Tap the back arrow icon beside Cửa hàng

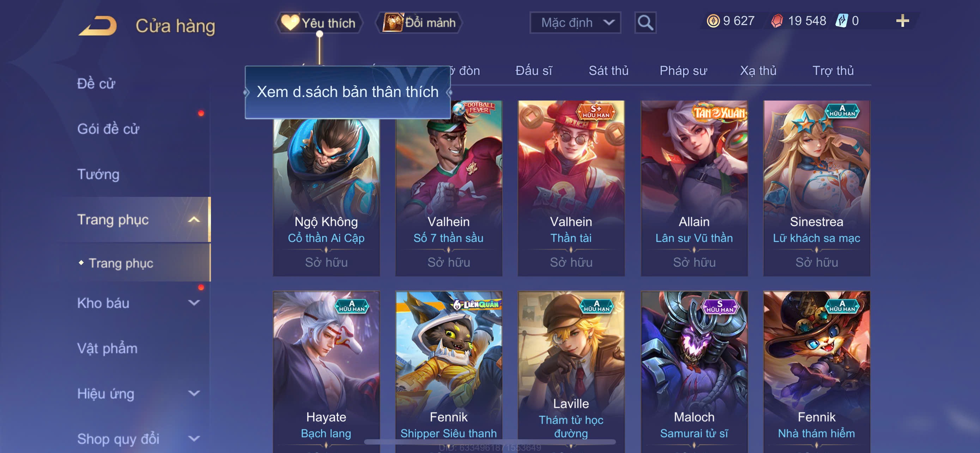tap(98, 26)
